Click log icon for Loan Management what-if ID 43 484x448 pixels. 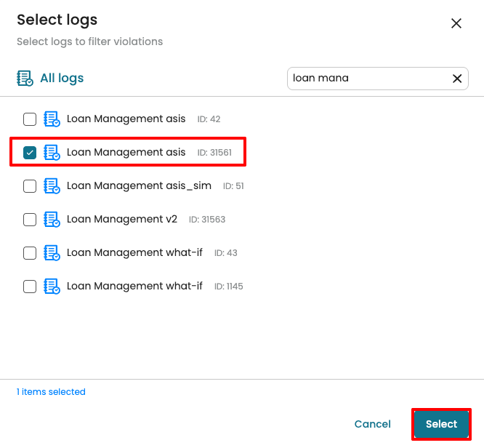[x=52, y=253]
